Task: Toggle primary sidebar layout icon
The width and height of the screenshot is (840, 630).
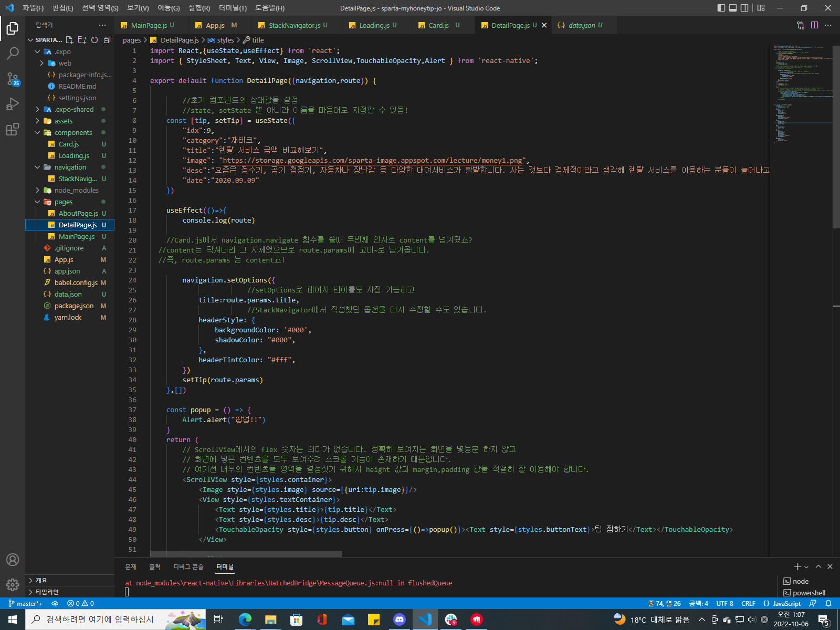Action: 721,8
